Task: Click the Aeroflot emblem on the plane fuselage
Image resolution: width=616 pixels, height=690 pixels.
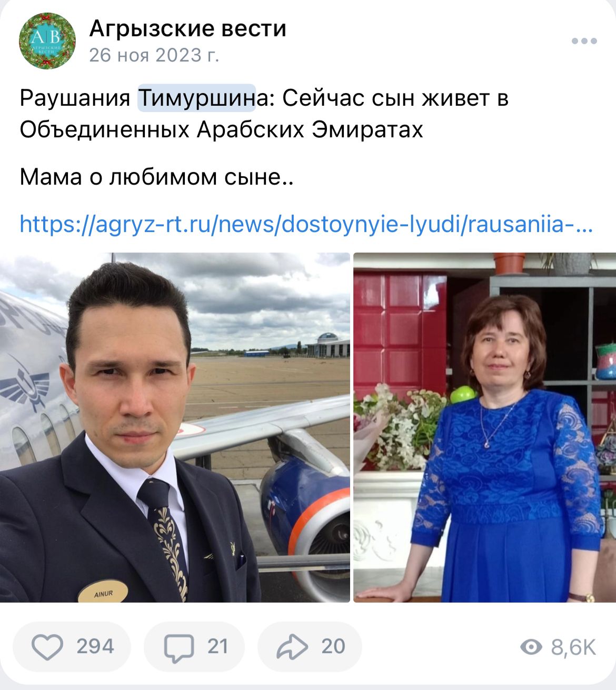Action: (25, 385)
